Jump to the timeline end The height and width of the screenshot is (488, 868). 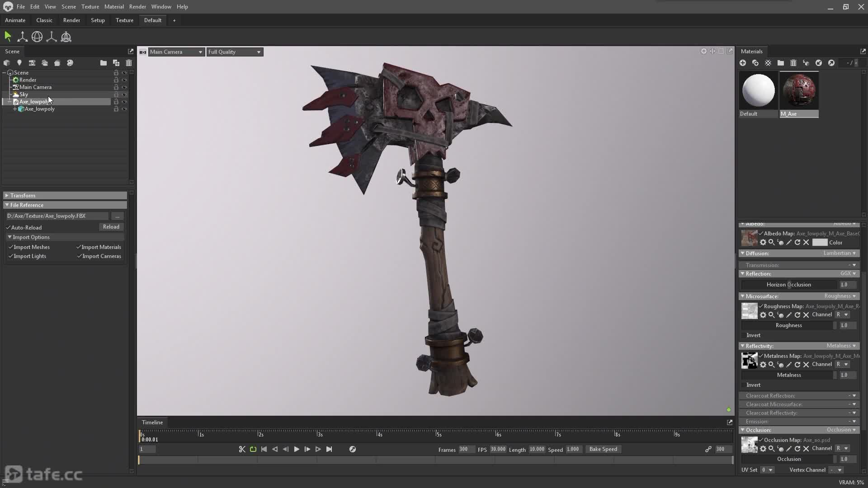(x=329, y=449)
